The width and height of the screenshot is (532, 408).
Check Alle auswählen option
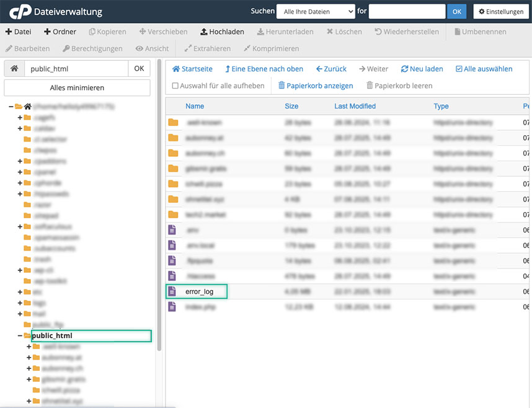point(484,69)
